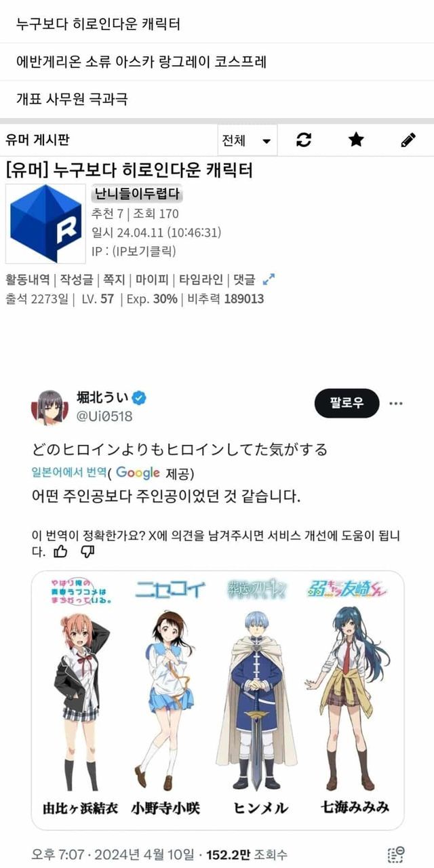Open post 개표 사무원 극과극
Viewport: 434px width, 868px height.
(217, 100)
